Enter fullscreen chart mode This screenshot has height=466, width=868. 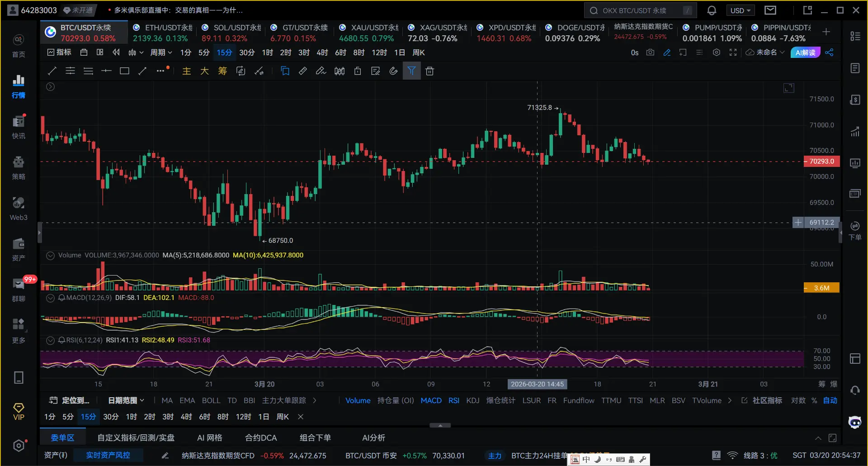[733, 52]
